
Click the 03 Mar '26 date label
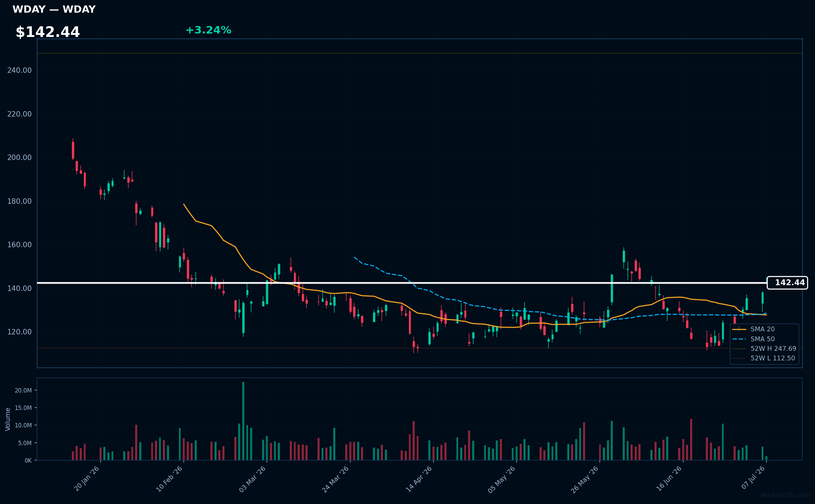pos(253,479)
